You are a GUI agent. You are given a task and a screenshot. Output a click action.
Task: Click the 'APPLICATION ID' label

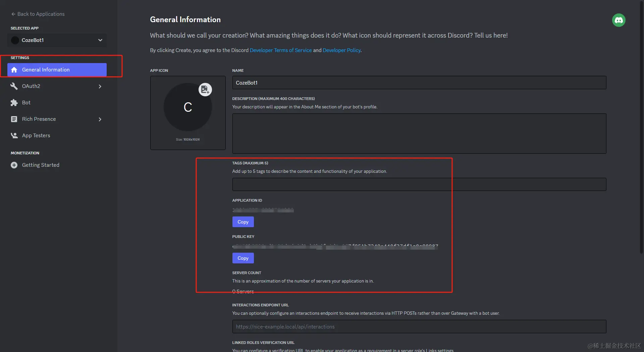[x=247, y=200]
